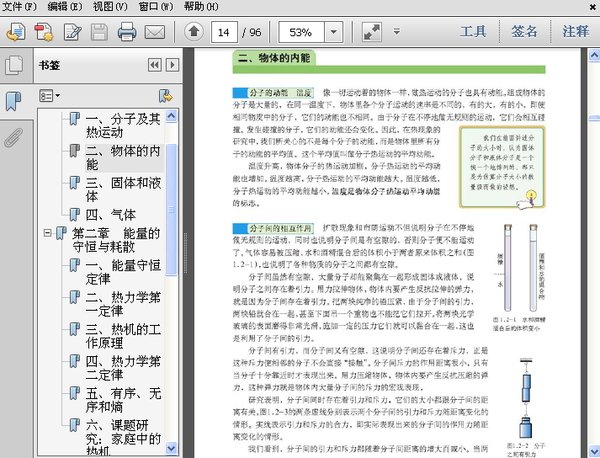Click the 工具 pane button
600x458 pixels.
tap(472, 32)
